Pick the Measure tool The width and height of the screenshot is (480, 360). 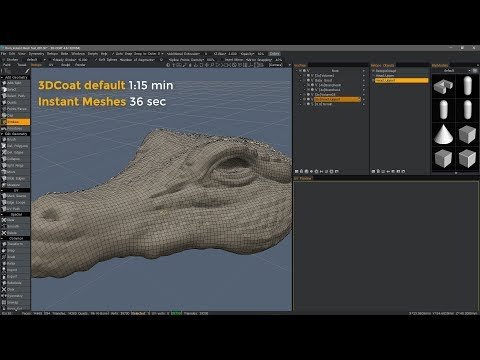pyautogui.click(x=15, y=185)
